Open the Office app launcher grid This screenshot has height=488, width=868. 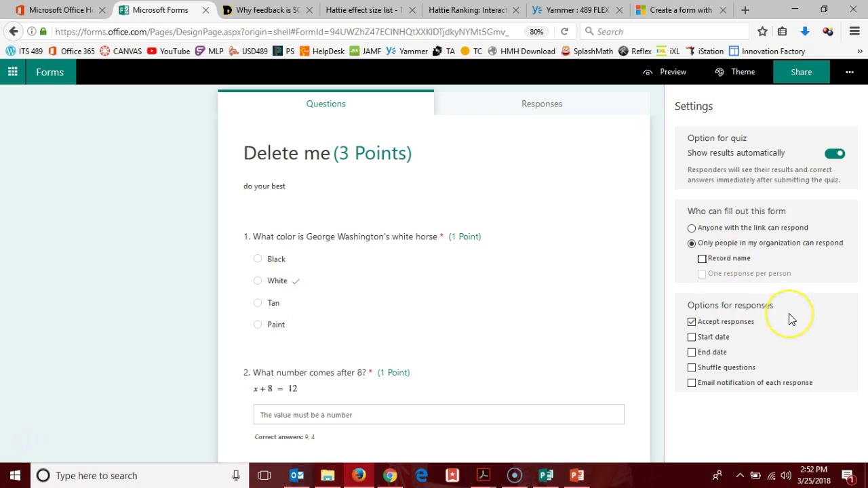tap(13, 72)
